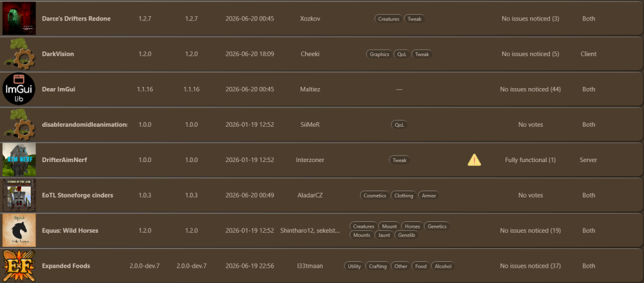Click the Crafting tag
644x283 pixels.
[x=377, y=266]
